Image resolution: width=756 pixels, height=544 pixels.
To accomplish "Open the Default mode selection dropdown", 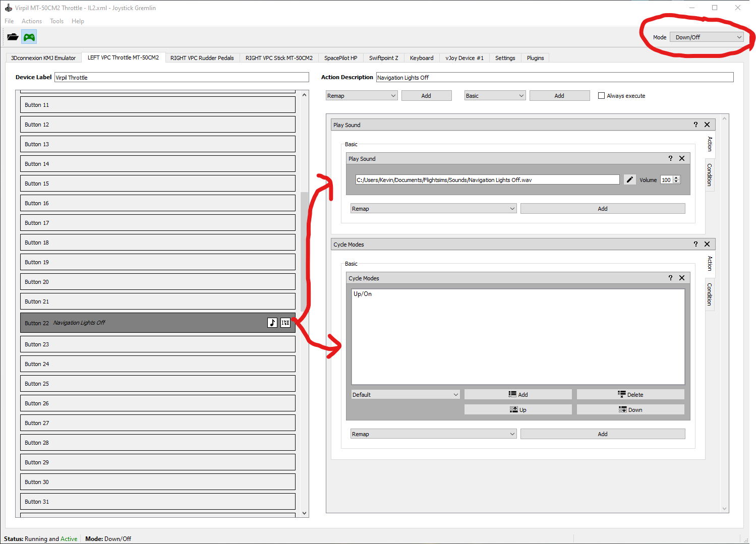I will (405, 395).
